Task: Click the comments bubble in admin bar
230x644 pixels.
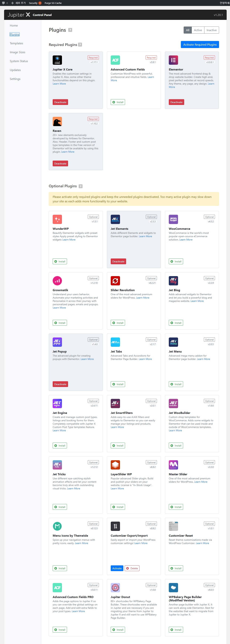Action: click(x=5, y=3)
